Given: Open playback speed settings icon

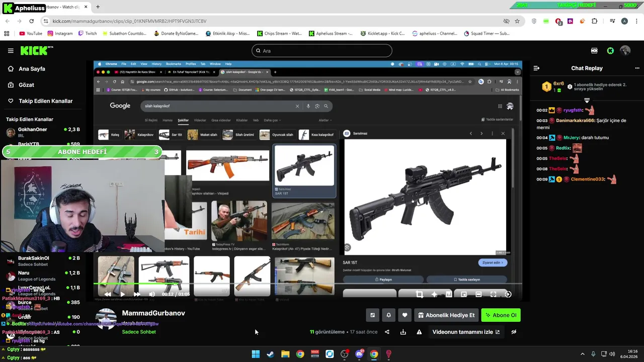Looking at the screenshot, I should coord(508,294).
